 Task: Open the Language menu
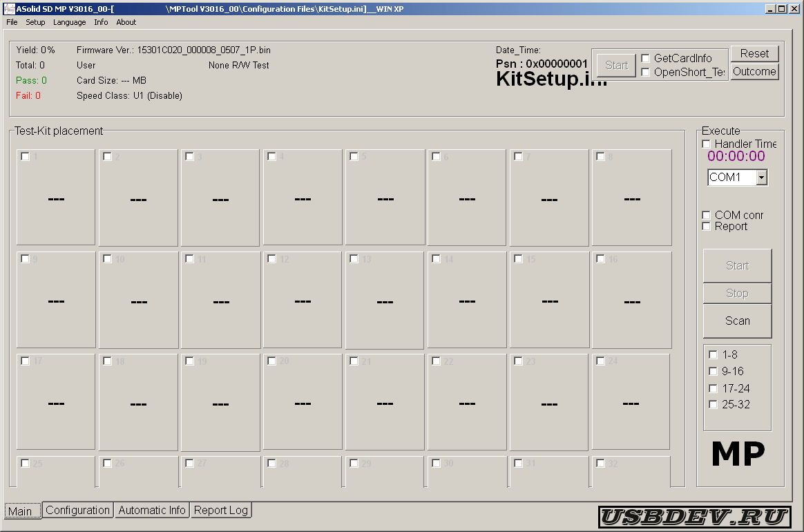tap(69, 22)
